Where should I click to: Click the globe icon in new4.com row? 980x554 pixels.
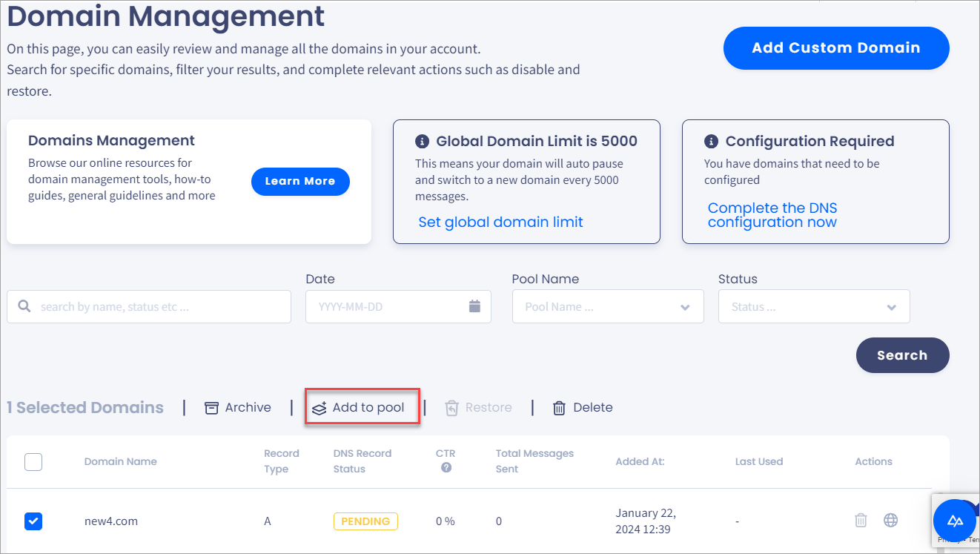click(x=890, y=520)
